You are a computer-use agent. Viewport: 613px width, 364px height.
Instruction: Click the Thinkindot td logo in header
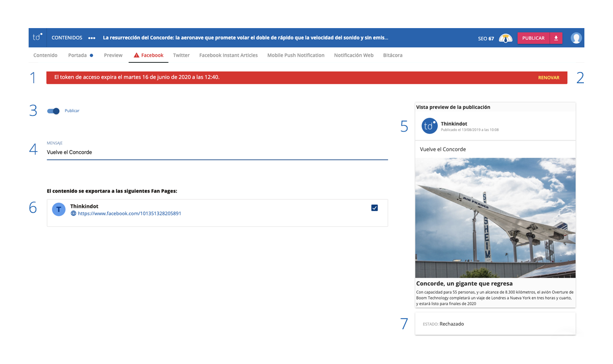click(x=37, y=38)
